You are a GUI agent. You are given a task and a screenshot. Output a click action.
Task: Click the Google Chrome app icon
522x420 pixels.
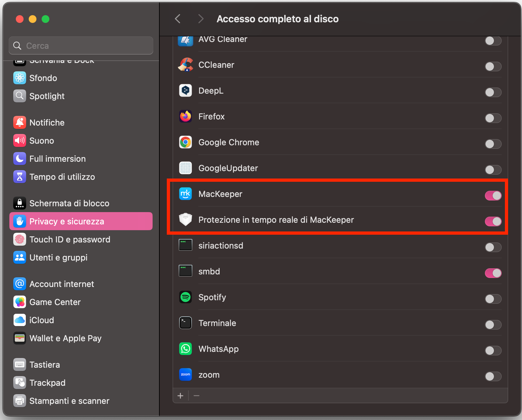pos(186,142)
